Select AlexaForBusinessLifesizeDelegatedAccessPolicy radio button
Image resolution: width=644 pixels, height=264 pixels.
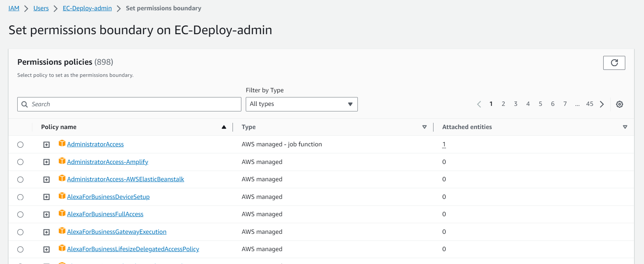tap(21, 249)
